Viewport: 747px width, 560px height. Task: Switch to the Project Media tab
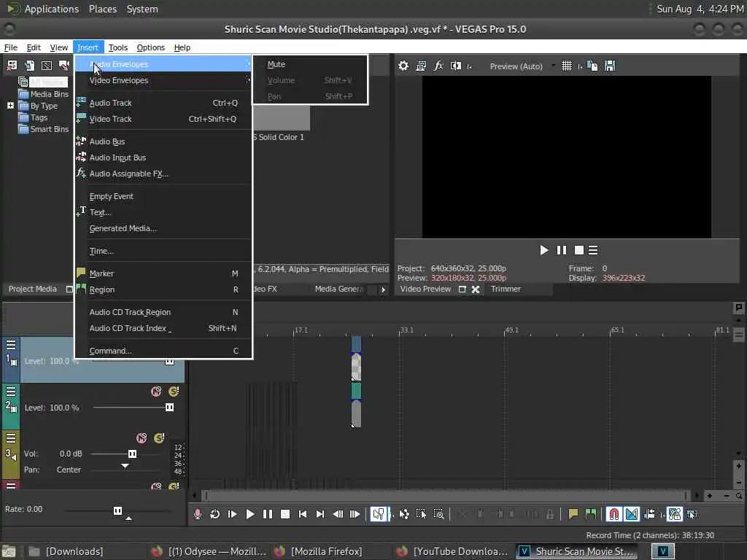(x=32, y=289)
